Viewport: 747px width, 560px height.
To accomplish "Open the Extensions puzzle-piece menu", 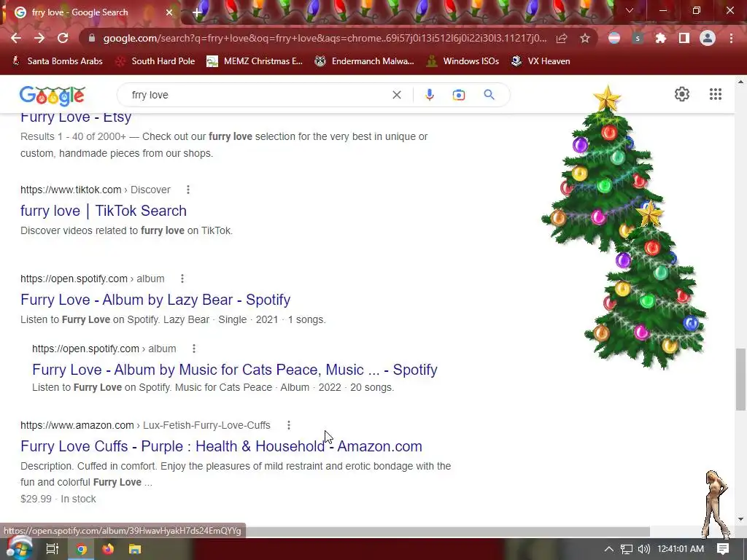I will [661, 38].
